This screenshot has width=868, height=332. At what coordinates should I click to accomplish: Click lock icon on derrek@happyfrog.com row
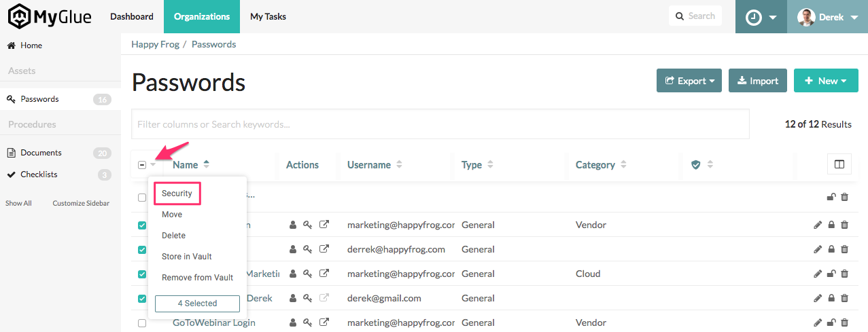[x=831, y=249]
